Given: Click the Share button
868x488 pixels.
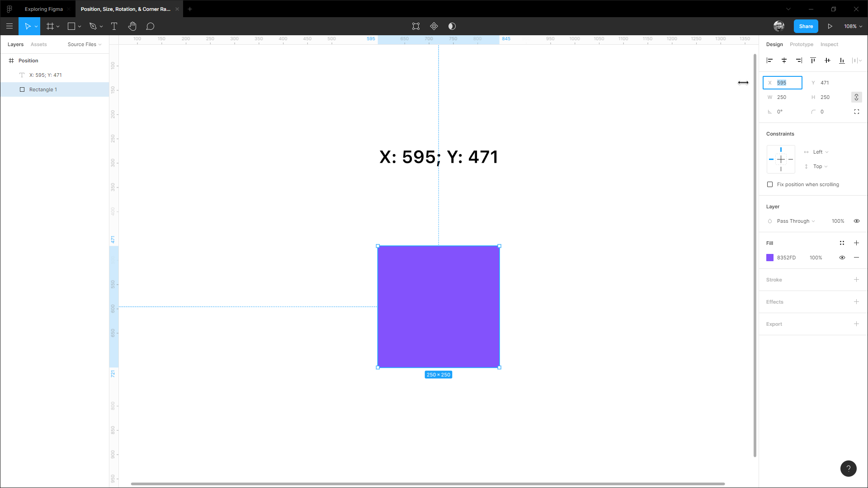Looking at the screenshot, I should [806, 26].
